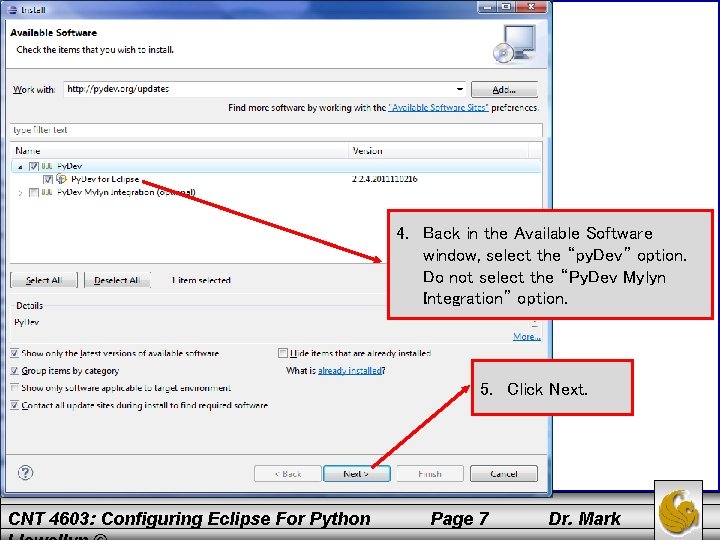Expand the PyDev Mylyn Integration node
The image size is (720, 540).
click(20, 193)
